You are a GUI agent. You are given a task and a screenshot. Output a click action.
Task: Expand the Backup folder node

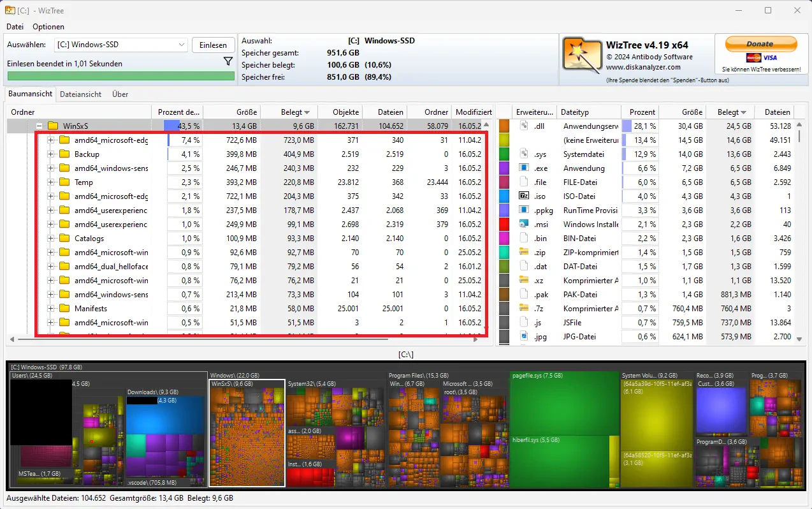click(51, 154)
